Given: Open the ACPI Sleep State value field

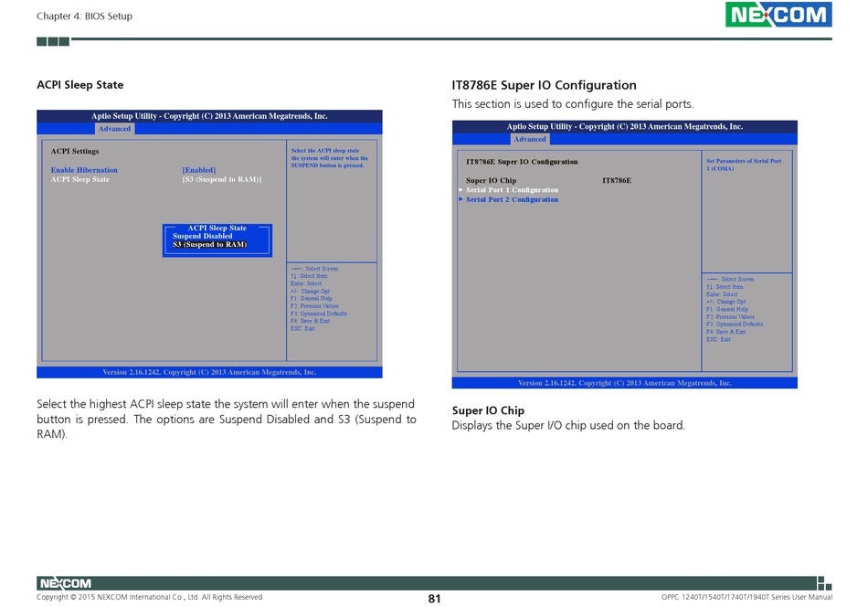Looking at the screenshot, I should (222, 180).
